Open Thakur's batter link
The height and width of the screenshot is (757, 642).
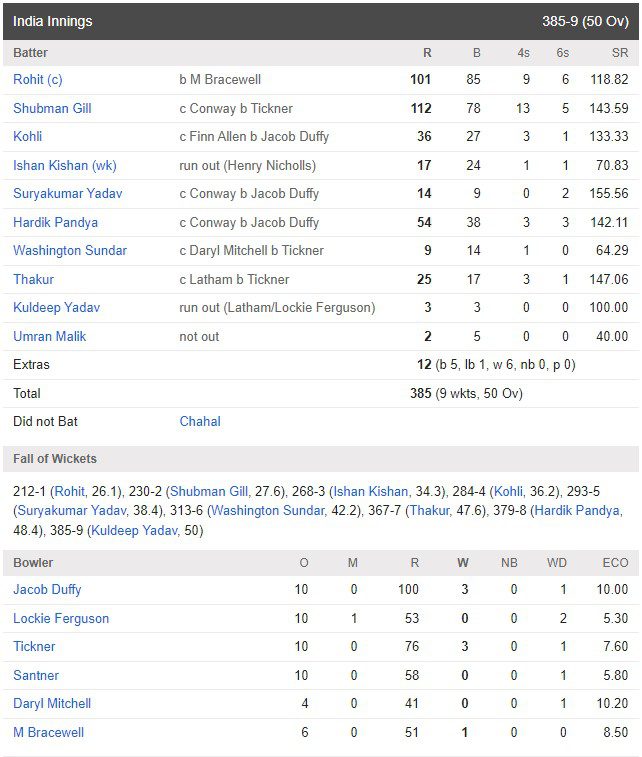tap(33, 280)
